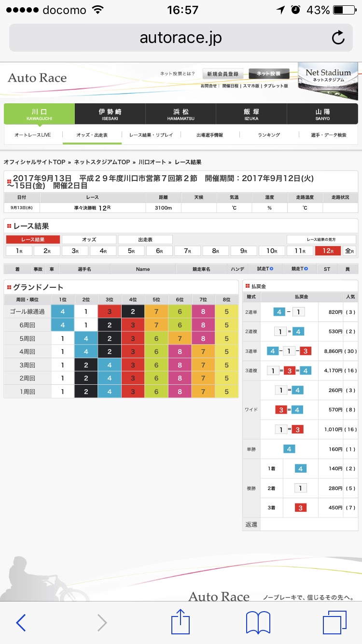362x644 pixels.
Task: Open the Safari bookmarks icon
Action: (258, 623)
